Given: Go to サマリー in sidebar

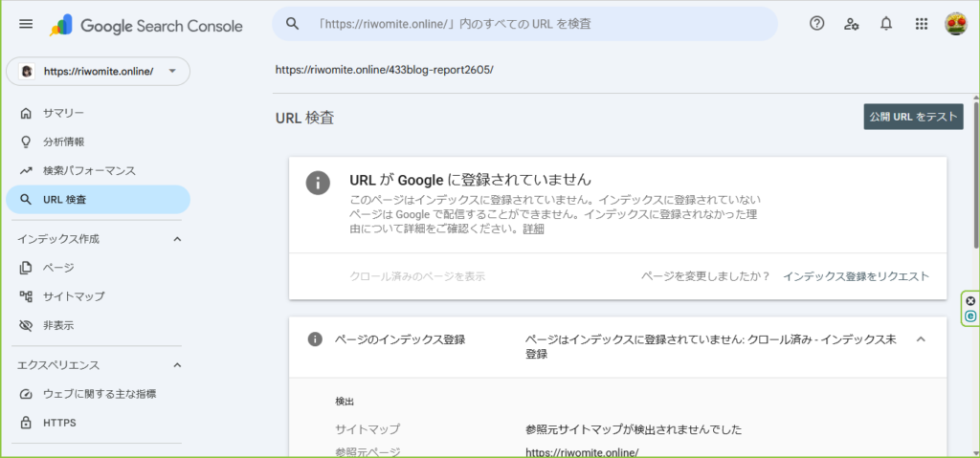Looking at the screenshot, I should coord(99,113).
